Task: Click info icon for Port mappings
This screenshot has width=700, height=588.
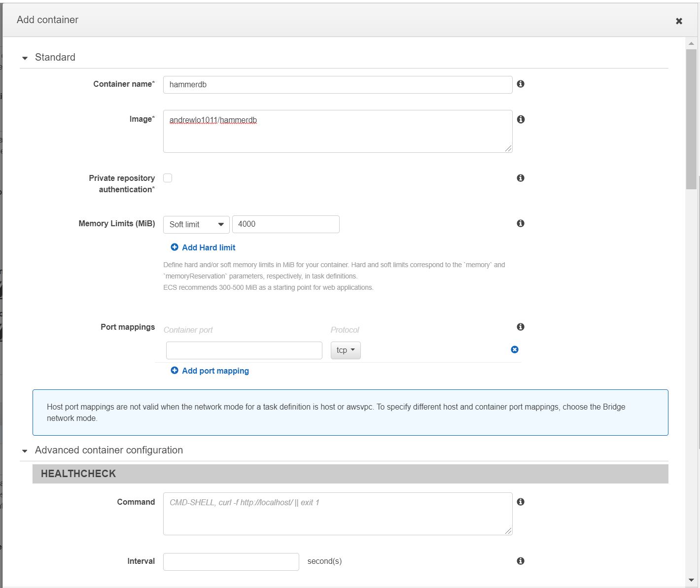Action: [521, 327]
